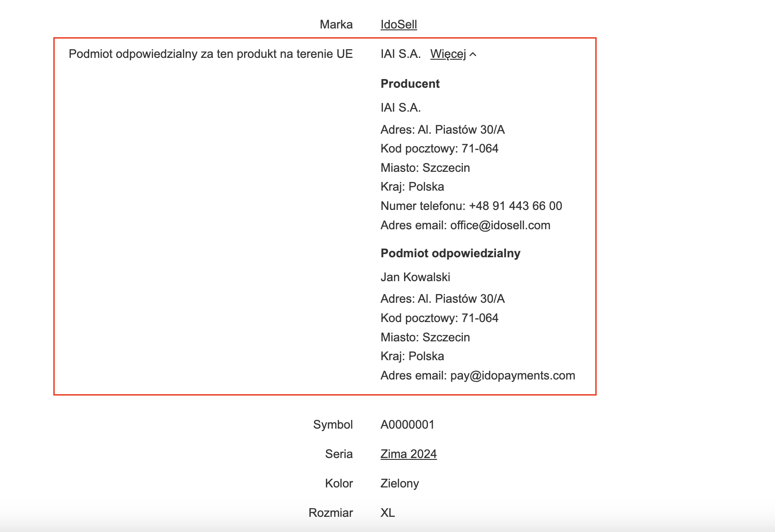Select the Podmiot odpowiedzialny heading
Screen dimensions: 775x532
coord(450,253)
